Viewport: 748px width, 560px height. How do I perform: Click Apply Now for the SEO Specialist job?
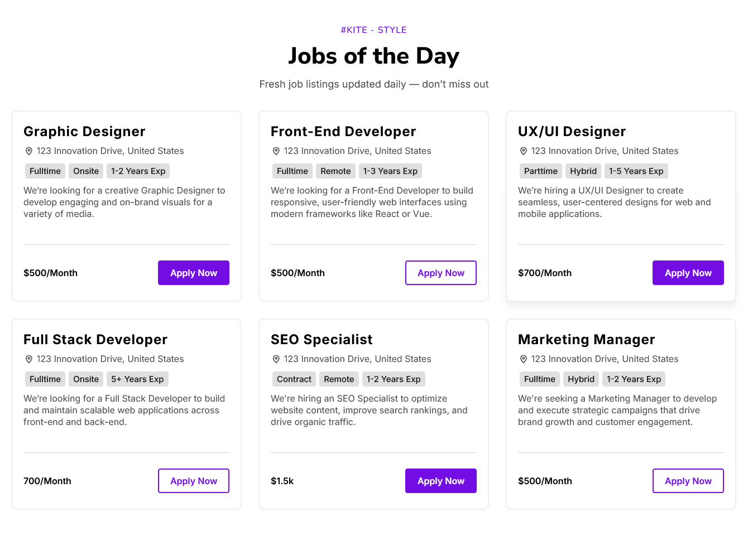click(440, 481)
